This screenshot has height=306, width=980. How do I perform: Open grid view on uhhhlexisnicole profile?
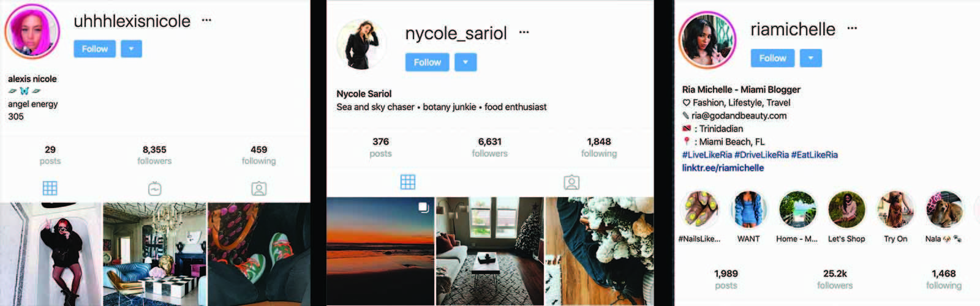coord(50,188)
